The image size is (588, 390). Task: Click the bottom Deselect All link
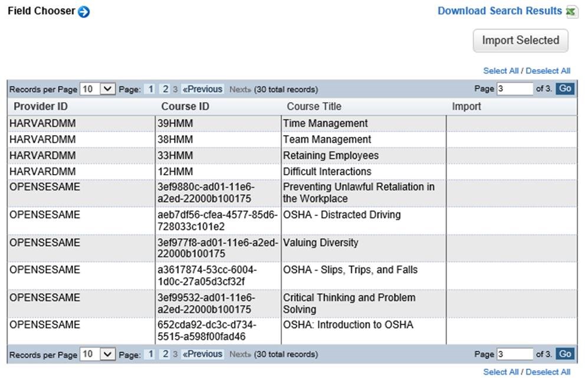[548, 372]
